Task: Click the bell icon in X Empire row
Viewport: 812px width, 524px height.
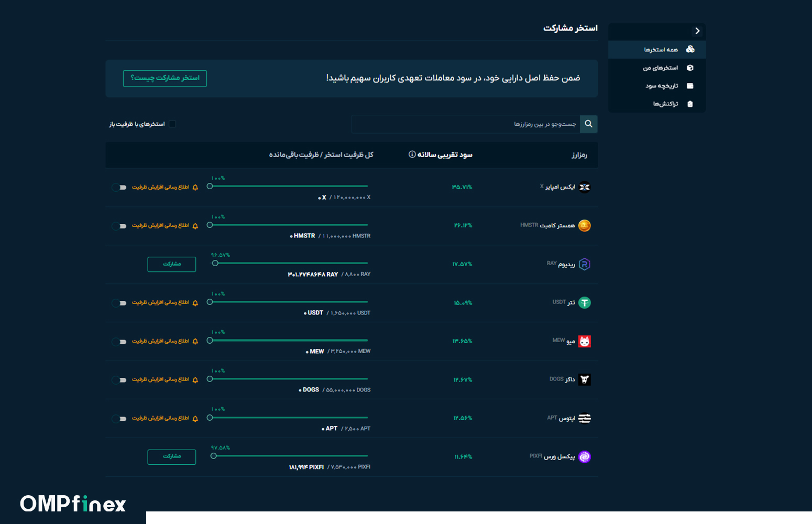Action: (195, 187)
